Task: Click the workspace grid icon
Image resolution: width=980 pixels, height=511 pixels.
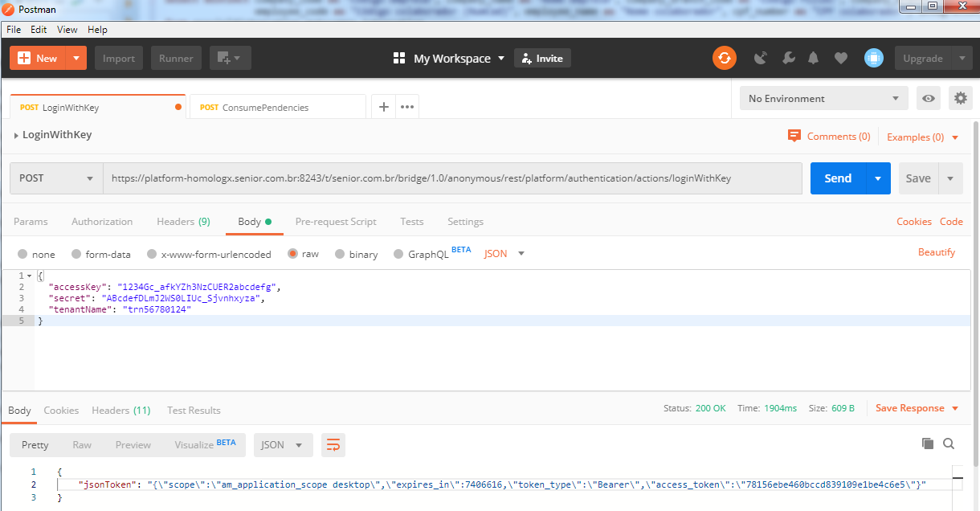Action: click(x=399, y=58)
